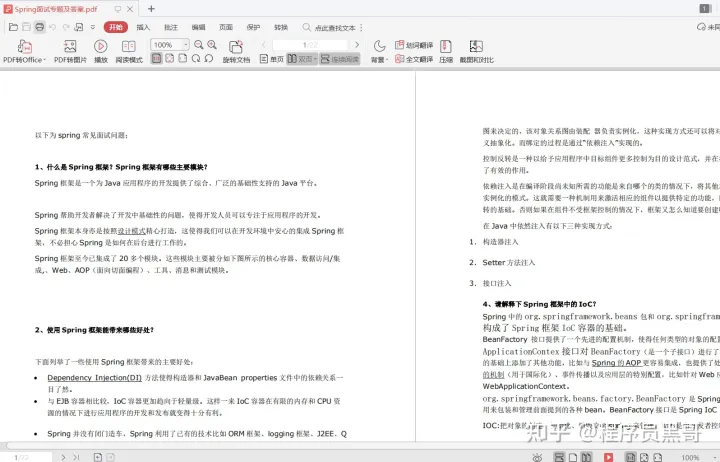The height and width of the screenshot is (462, 720).
Task: Go to the previous page arrow
Action: 264,45
